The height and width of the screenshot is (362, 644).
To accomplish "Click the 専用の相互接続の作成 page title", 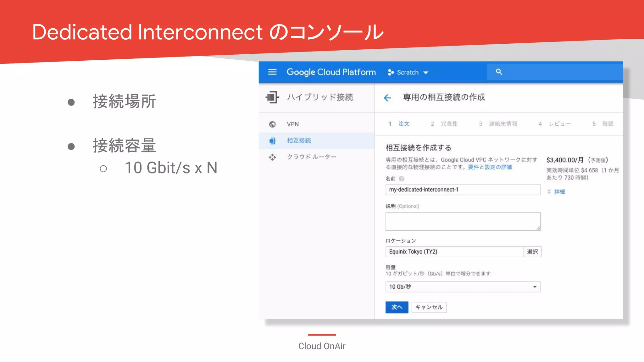I will coord(444,97).
